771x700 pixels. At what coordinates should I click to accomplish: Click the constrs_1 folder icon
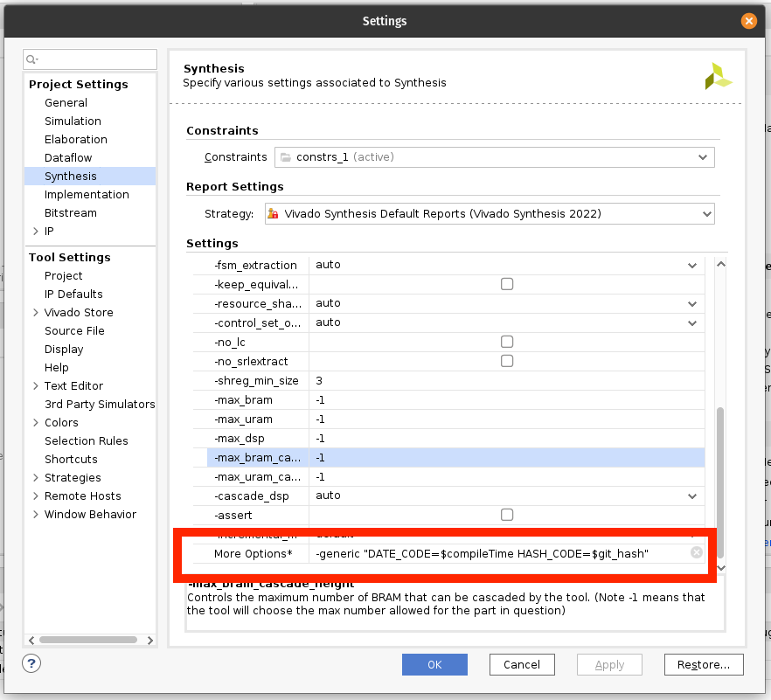(x=285, y=157)
